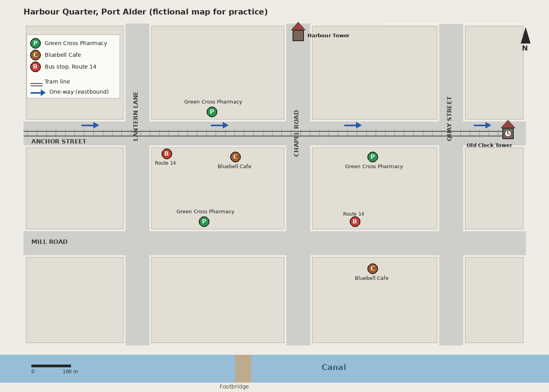The height and width of the screenshot is (392, 549).
Task: Click the green P icon in the legend
Action: point(35,43)
